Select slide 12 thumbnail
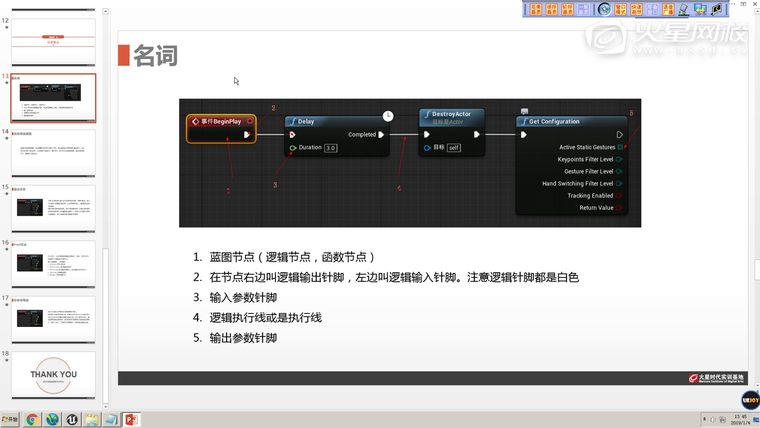The height and width of the screenshot is (428, 760). pos(53,42)
